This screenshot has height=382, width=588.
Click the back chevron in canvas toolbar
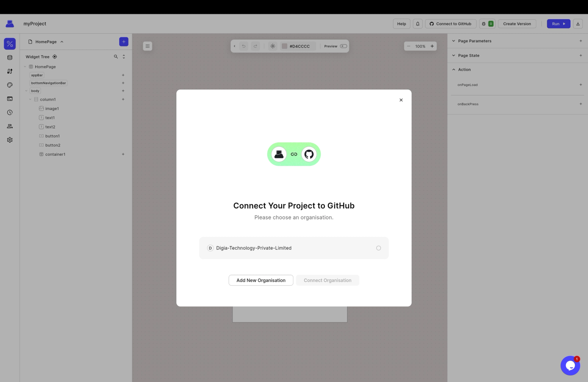(x=234, y=46)
